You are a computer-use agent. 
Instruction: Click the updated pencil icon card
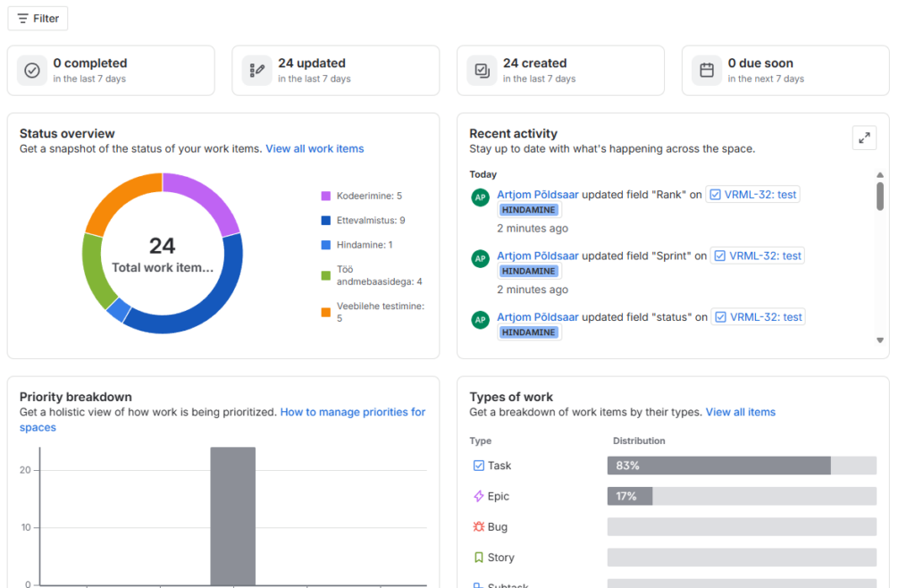pyautogui.click(x=257, y=71)
